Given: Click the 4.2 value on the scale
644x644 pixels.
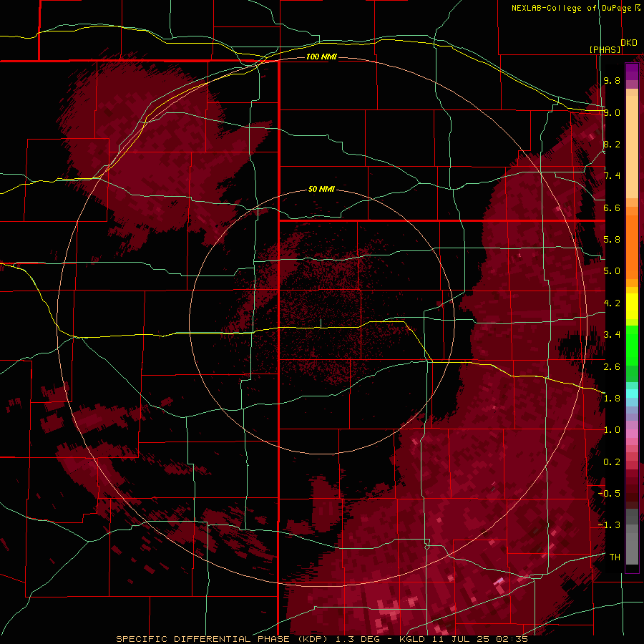Looking at the screenshot, I should tap(612, 303).
